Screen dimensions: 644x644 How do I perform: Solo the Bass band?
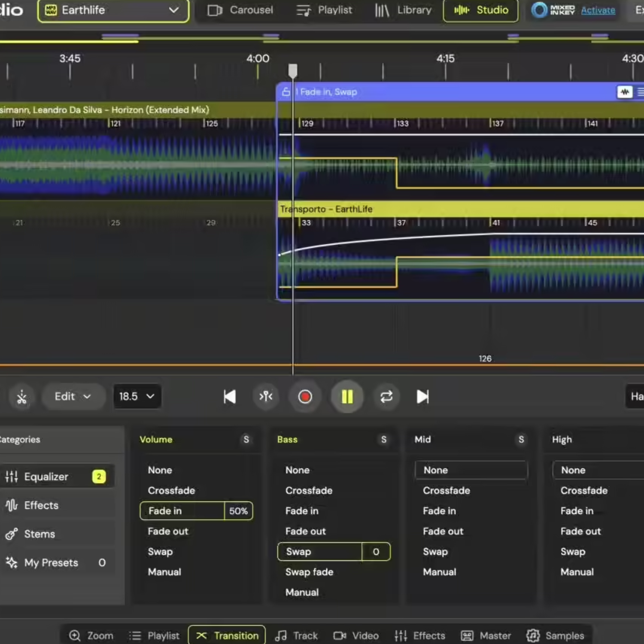click(383, 439)
